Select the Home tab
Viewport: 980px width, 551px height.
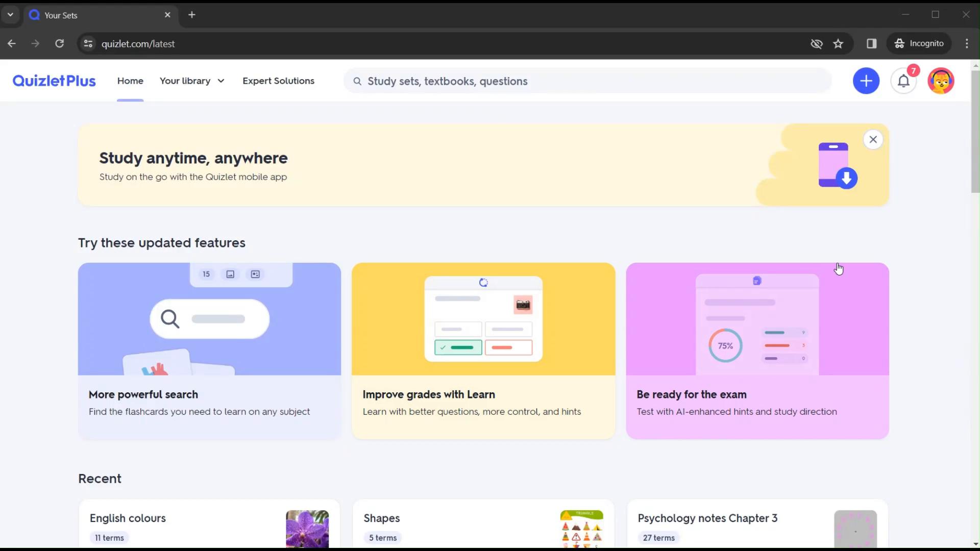[130, 81]
